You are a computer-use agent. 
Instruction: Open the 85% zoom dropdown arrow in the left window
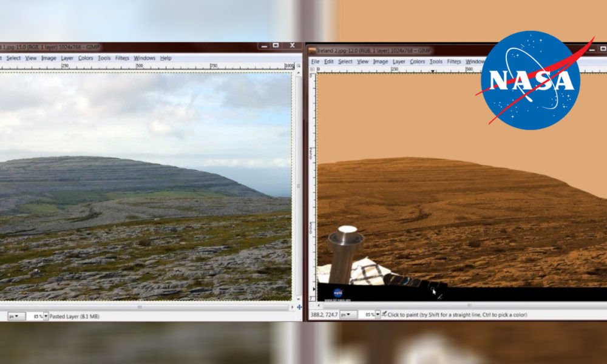click(46, 317)
